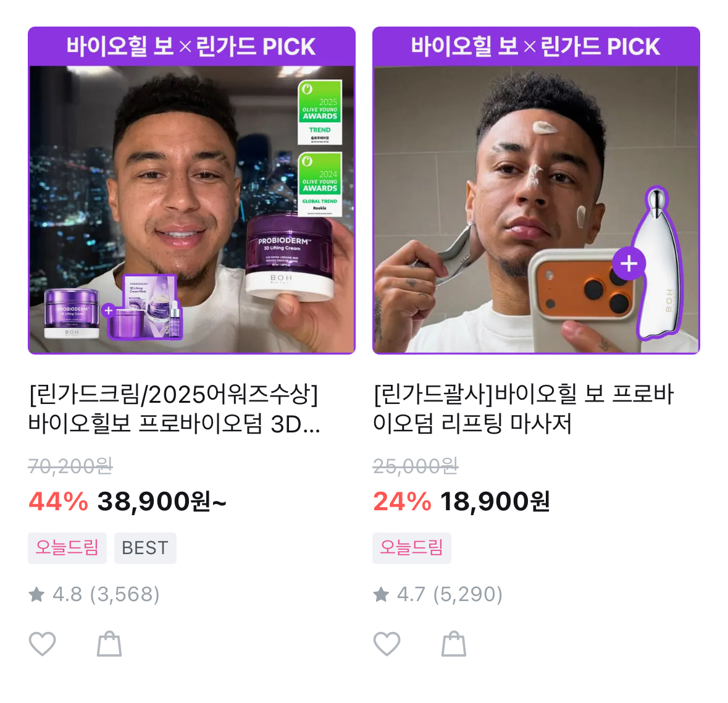
Task: Select the BEST tag badge
Action: tap(145, 549)
